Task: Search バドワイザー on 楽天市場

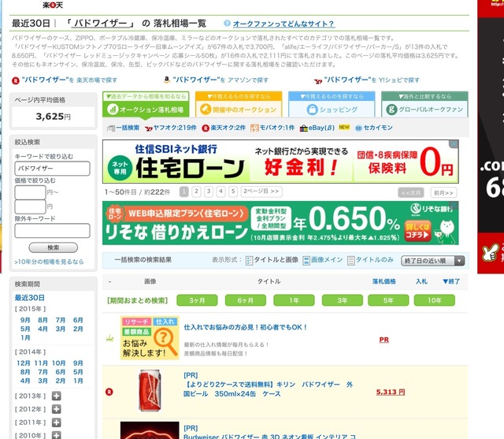Action: coord(69,80)
